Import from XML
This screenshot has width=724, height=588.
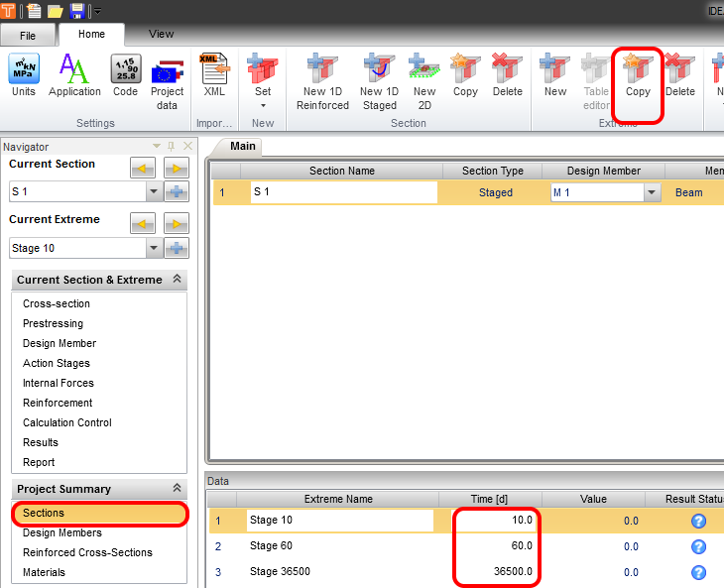click(214, 76)
